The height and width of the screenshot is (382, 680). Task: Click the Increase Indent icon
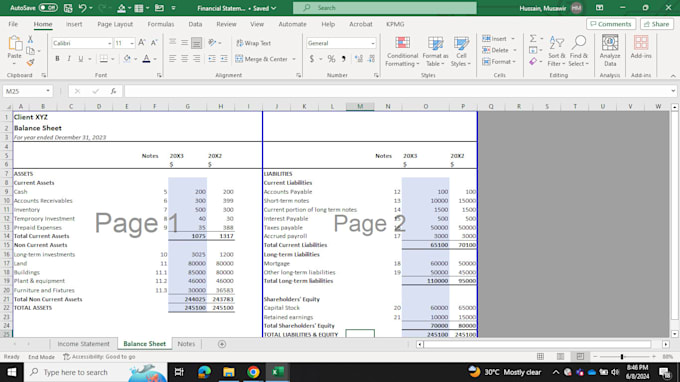point(224,59)
